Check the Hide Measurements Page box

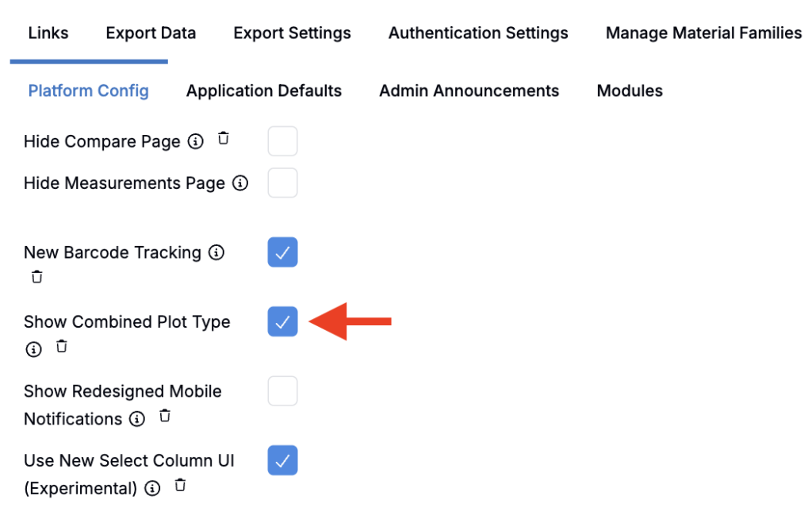pyautogui.click(x=282, y=183)
